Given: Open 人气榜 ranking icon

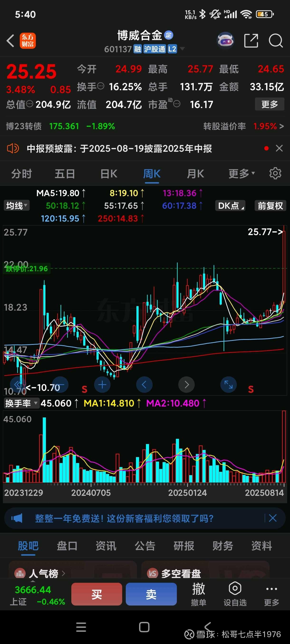Looking at the screenshot, I should click(x=20, y=573).
